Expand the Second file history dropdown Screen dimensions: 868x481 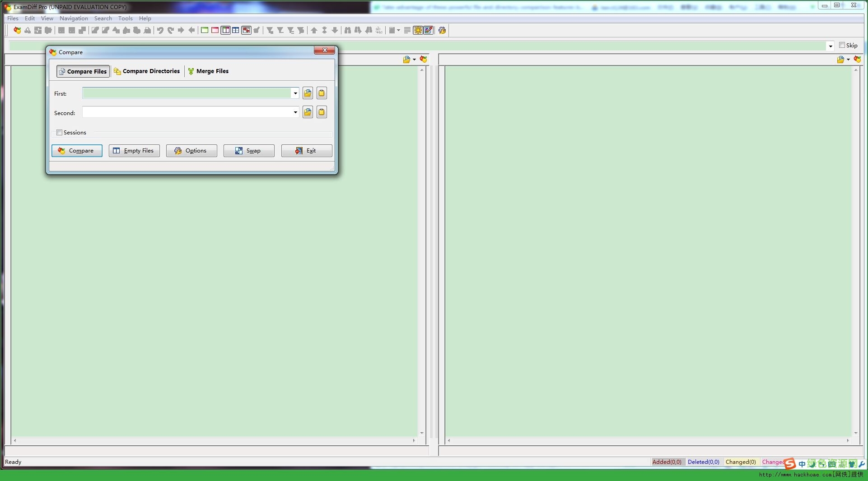pyautogui.click(x=295, y=112)
